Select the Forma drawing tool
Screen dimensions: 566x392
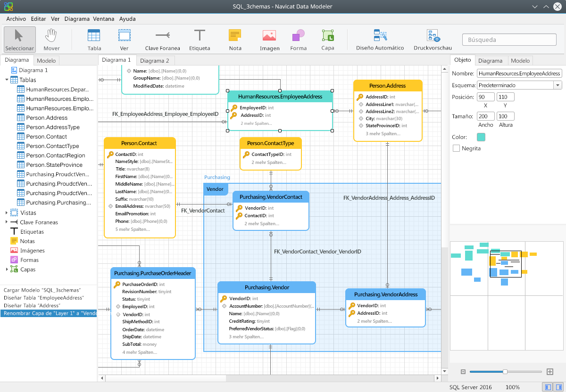298,40
